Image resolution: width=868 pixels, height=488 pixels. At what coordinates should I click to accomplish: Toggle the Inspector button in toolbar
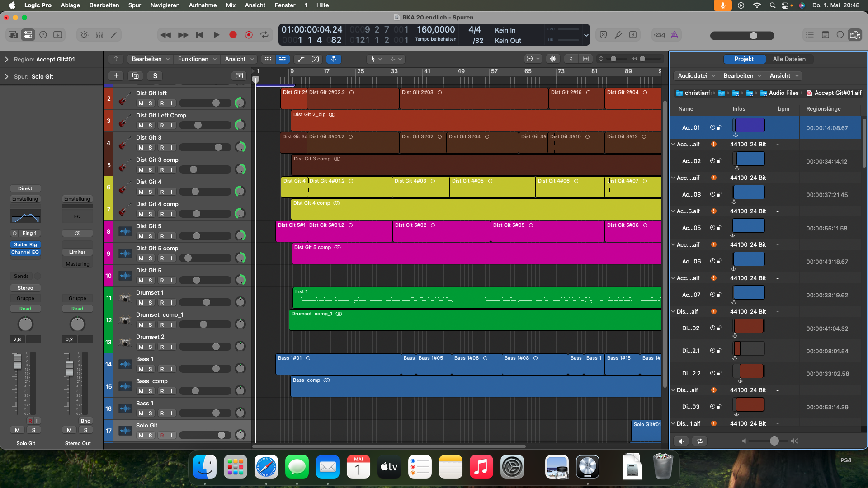[28, 35]
